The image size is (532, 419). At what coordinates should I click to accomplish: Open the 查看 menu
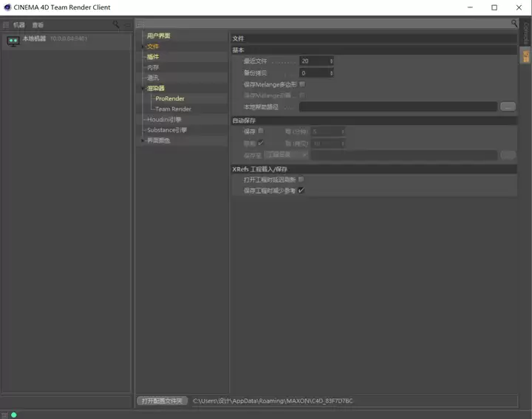point(38,25)
